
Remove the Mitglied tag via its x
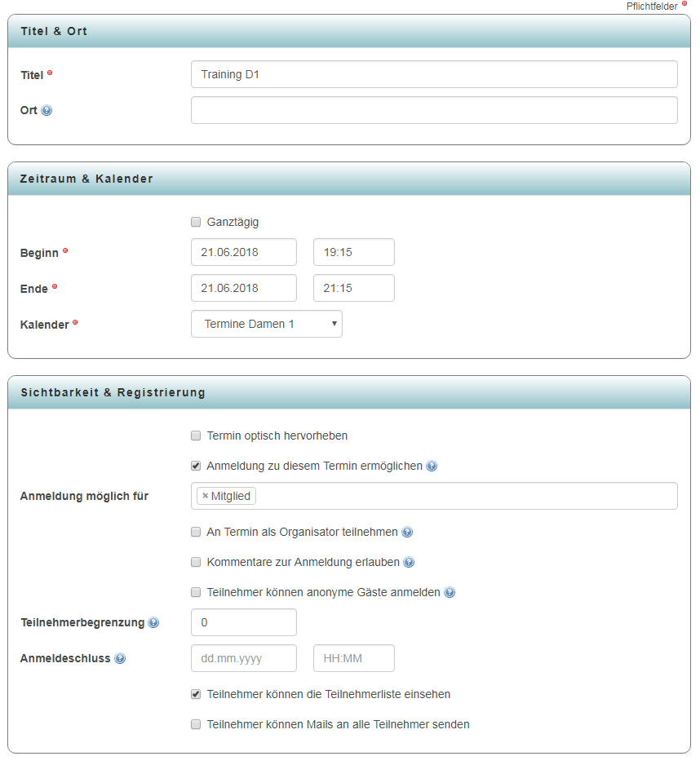click(x=205, y=496)
